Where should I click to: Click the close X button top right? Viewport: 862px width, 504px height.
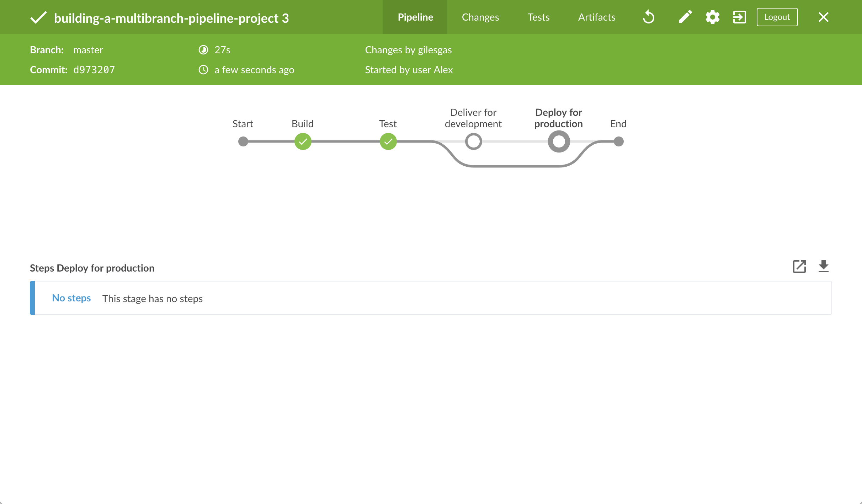(x=823, y=17)
